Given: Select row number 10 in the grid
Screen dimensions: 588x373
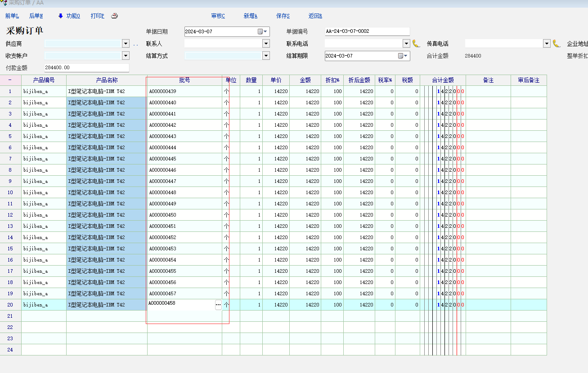Looking at the screenshot, I should (x=10, y=192).
